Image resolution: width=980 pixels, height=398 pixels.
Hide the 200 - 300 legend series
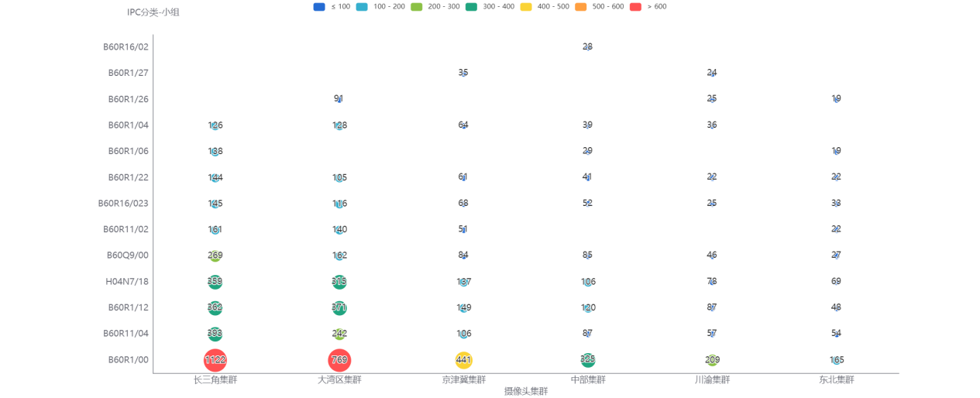[416, 7]
